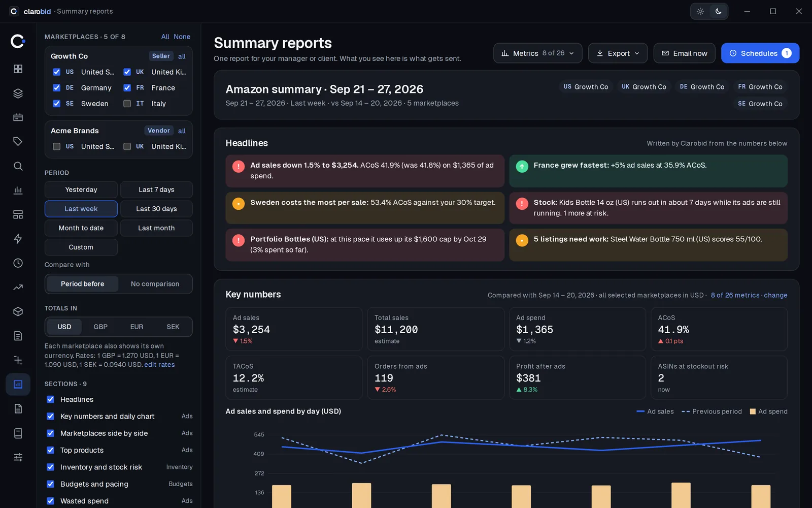Click the all link beside Vendor

182,131
